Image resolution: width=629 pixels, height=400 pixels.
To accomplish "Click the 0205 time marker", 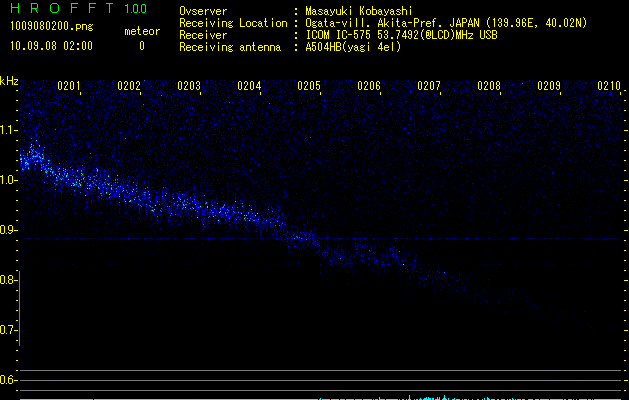I will [309, 87].
